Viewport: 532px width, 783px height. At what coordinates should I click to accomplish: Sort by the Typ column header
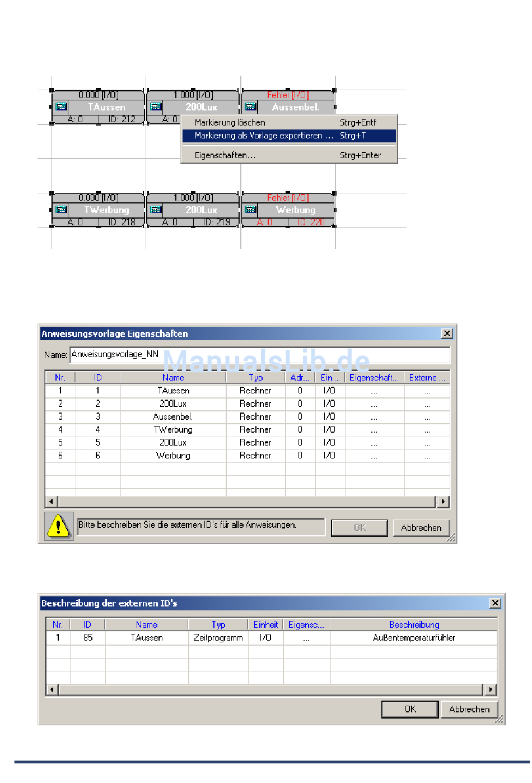tap(255, 378)
